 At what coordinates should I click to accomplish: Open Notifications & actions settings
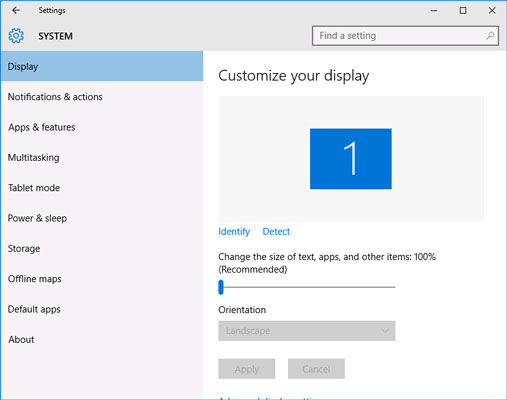click(x=102, y=97)
